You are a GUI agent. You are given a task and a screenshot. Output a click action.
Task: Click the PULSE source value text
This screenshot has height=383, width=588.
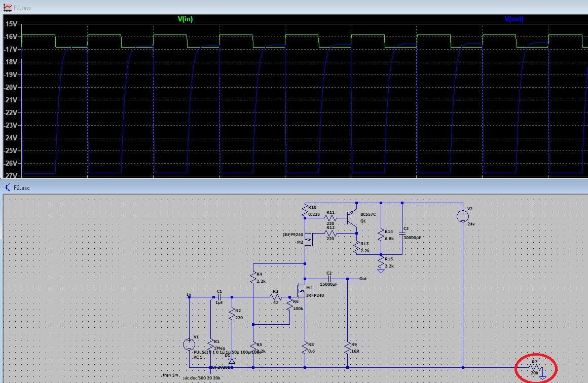point(227,352)
